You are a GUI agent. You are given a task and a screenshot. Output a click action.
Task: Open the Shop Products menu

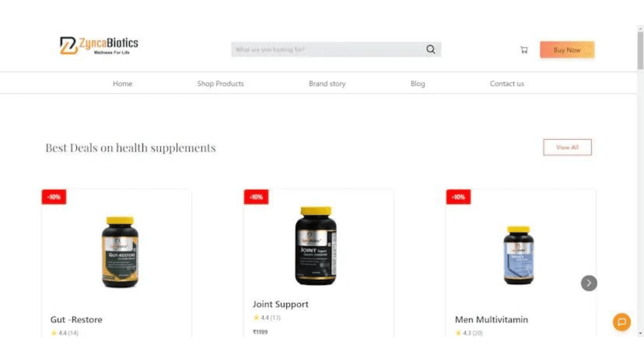pyautogui.click(x=220, y=84)
